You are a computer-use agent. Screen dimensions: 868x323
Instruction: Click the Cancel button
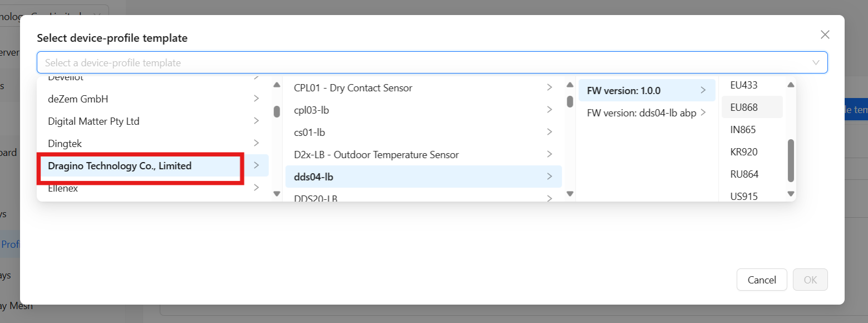[x=762, y=280]
